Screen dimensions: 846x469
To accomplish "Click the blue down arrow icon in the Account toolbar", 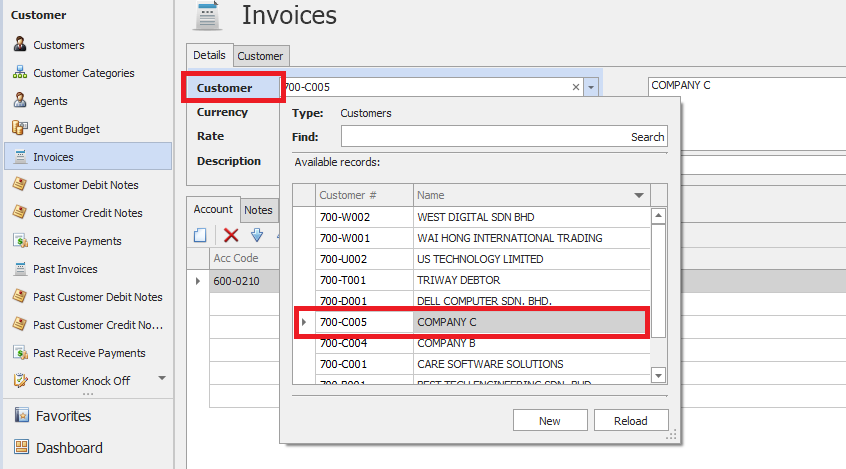I will [x=257, y=235].
